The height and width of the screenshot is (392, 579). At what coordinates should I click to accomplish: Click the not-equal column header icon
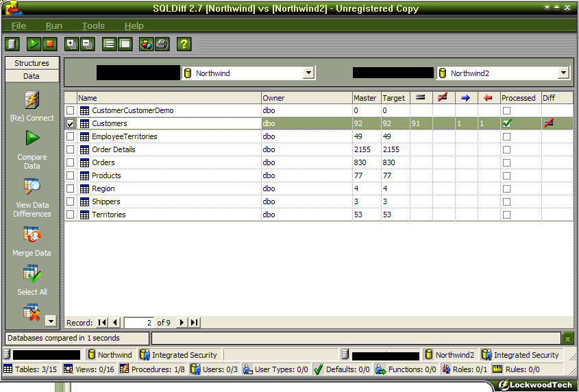[443, 98]
